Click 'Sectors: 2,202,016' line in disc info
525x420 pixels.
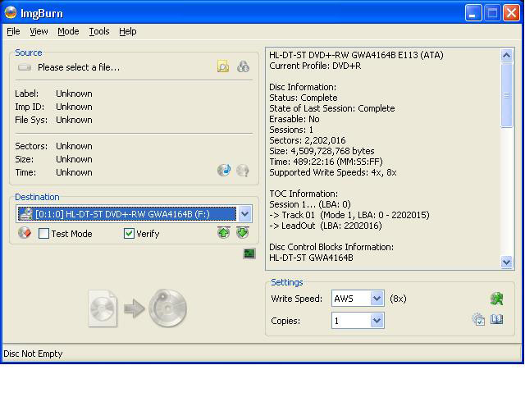308,140
